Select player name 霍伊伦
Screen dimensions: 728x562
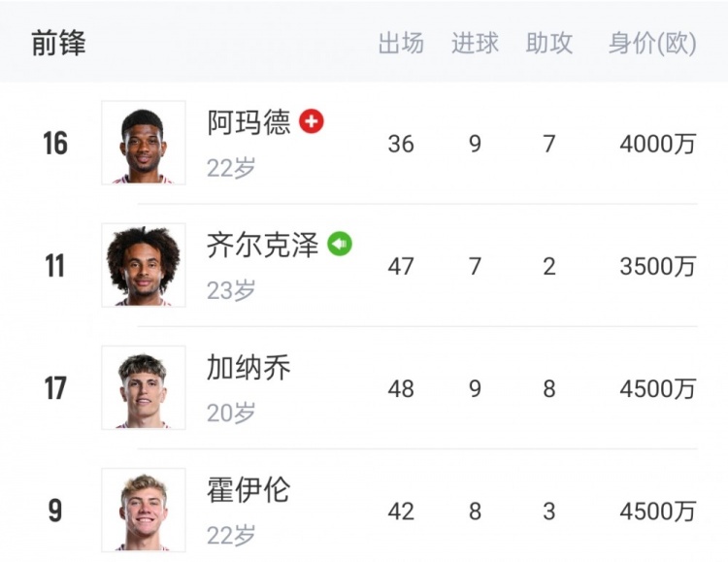[x=248, y=489]
